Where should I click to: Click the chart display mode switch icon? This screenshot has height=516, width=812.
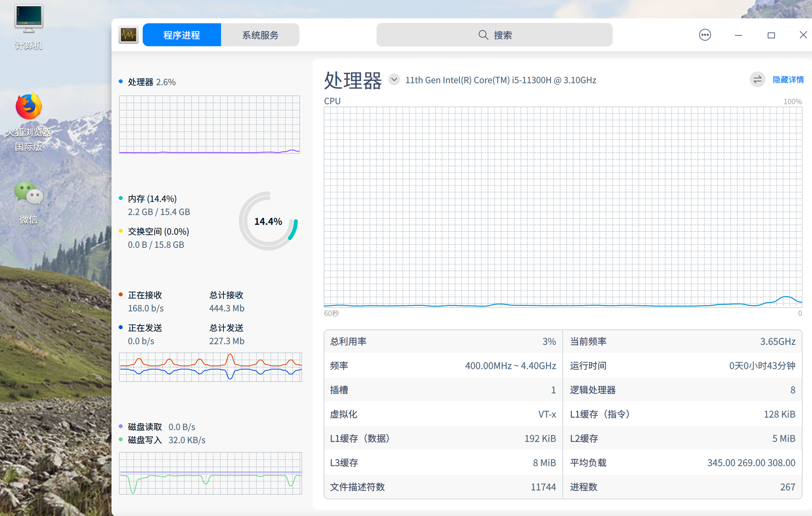click(x=757, y=80)
